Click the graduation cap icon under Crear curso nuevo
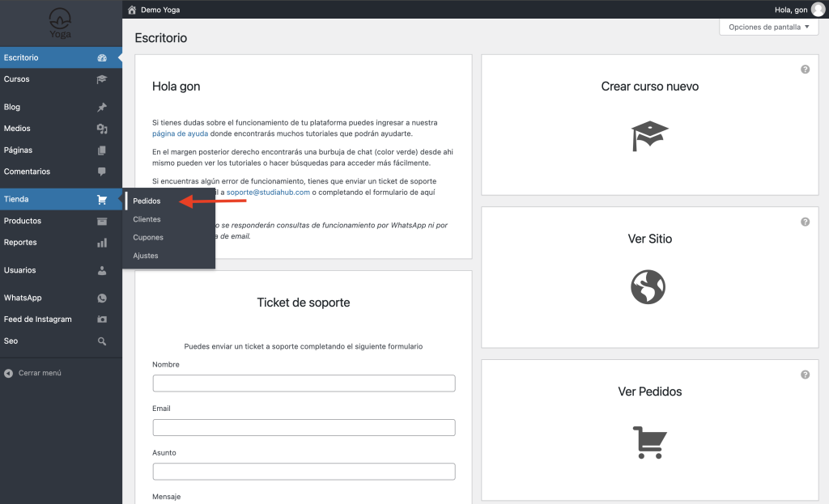829x504 pixels. tap(649, 136)
